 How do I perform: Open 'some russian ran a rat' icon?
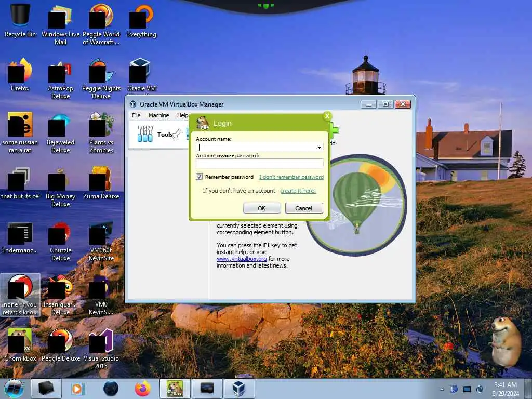[20, 132]
